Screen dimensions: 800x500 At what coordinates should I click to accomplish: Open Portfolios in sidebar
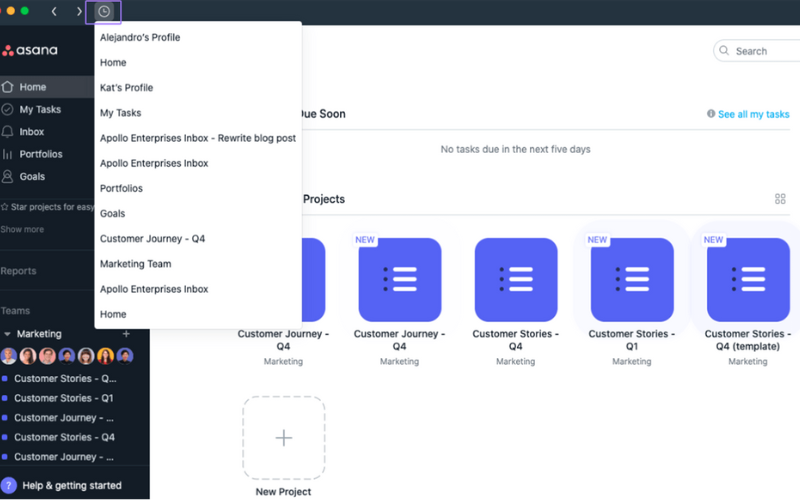(41, 154)
